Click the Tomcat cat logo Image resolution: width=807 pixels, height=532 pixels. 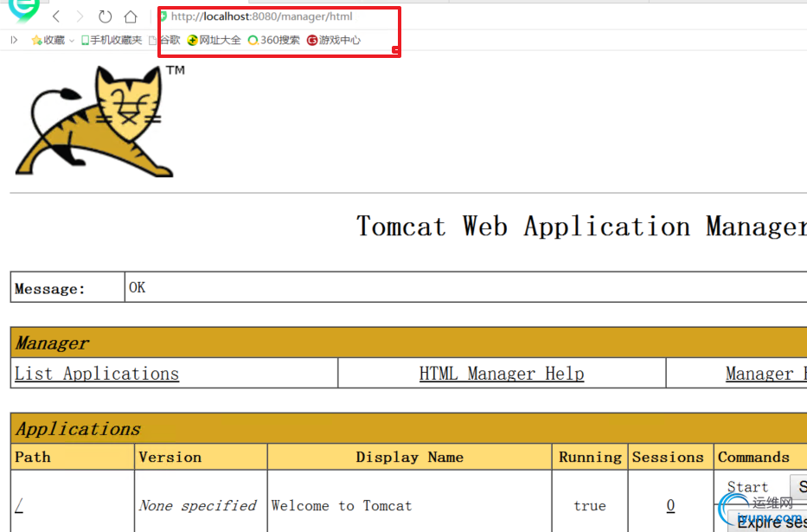(100, 121)
